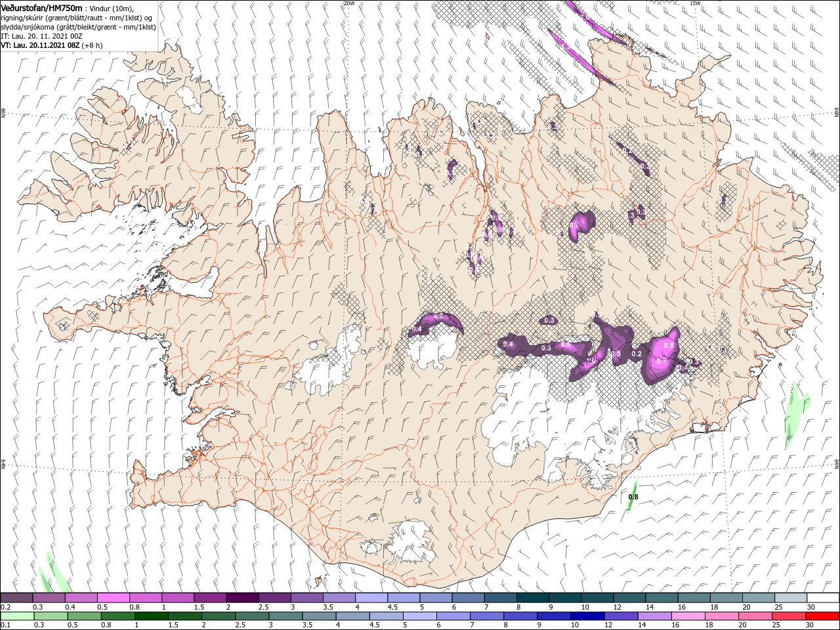Click the black '0.8' label beside the green streak offshore
This screenshot has height=630, width=840.
click(633, 497)
